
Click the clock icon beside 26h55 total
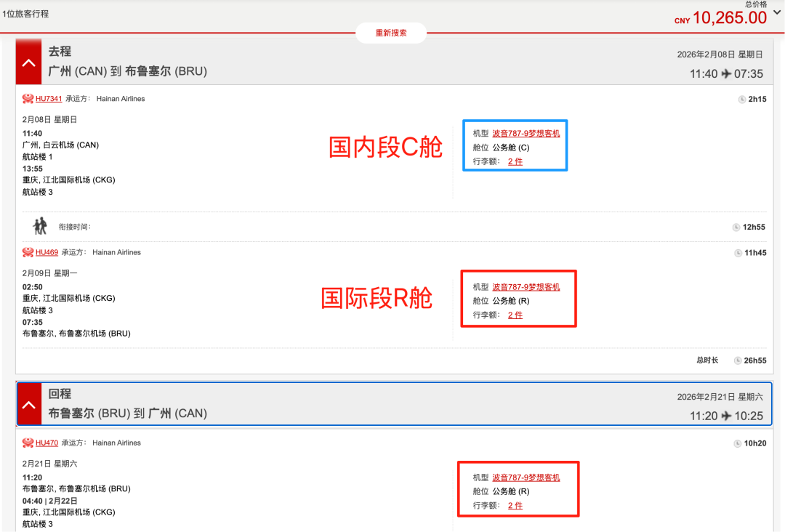[738, 360]
